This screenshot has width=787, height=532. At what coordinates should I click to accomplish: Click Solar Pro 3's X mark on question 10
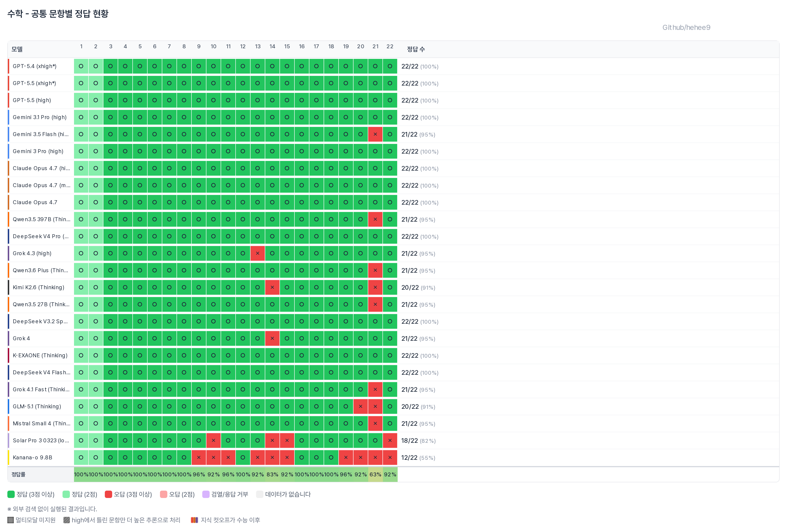click(x=213, y=440)
